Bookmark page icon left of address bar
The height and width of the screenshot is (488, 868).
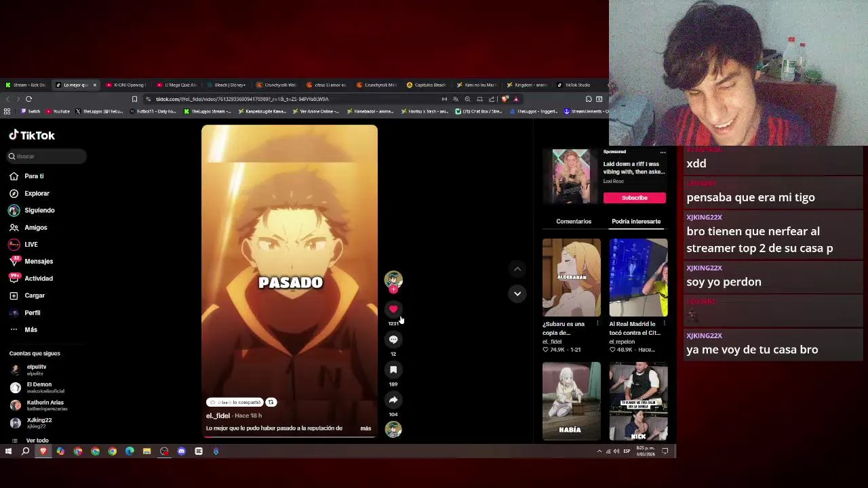[134, 99]
